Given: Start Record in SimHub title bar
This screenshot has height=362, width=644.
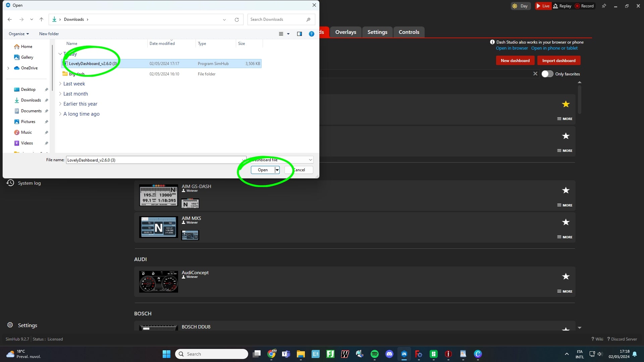Looking at the screenshot, I should tap(584, 6).
